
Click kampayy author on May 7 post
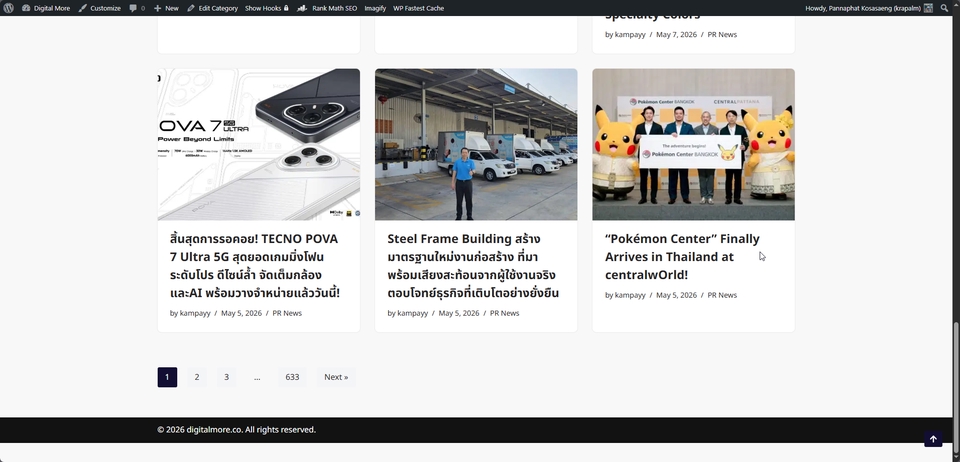(630, 34)
